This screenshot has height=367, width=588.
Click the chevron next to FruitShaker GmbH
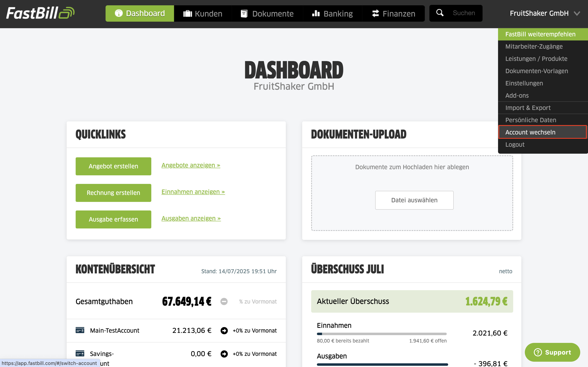pos(577,14)
